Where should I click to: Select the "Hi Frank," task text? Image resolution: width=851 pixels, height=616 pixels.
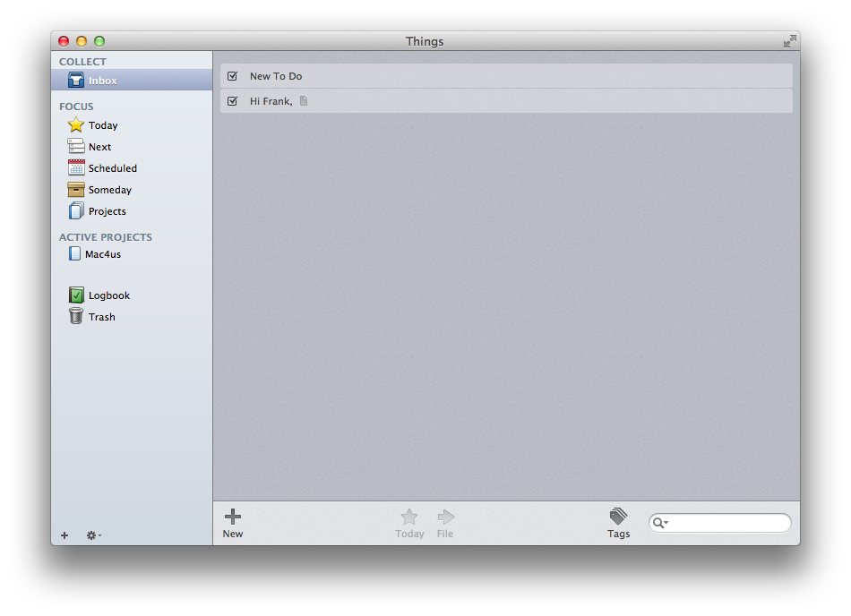[x=271, y=101]
